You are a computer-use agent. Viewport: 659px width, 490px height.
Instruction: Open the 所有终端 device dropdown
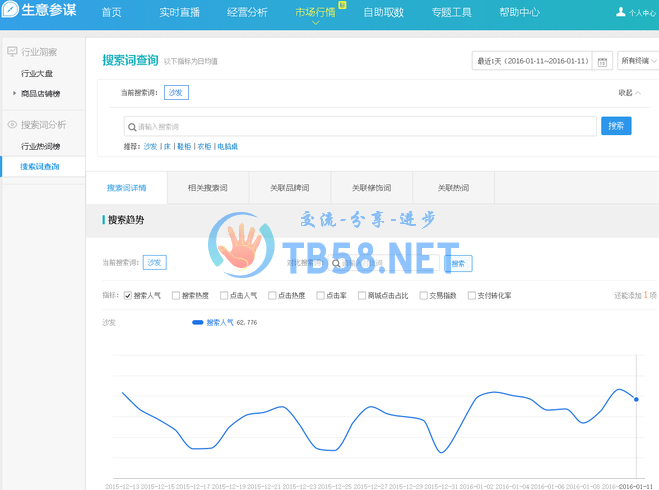638,61
